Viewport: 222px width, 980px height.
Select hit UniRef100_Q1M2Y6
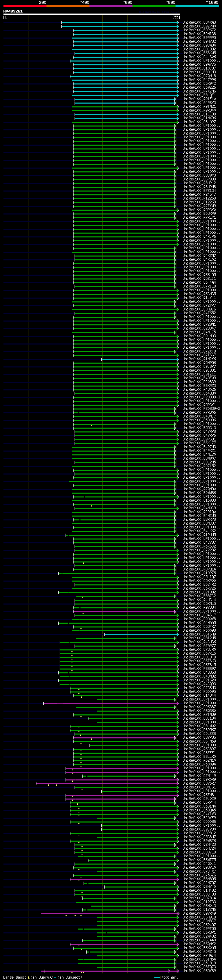pos(199,359)
